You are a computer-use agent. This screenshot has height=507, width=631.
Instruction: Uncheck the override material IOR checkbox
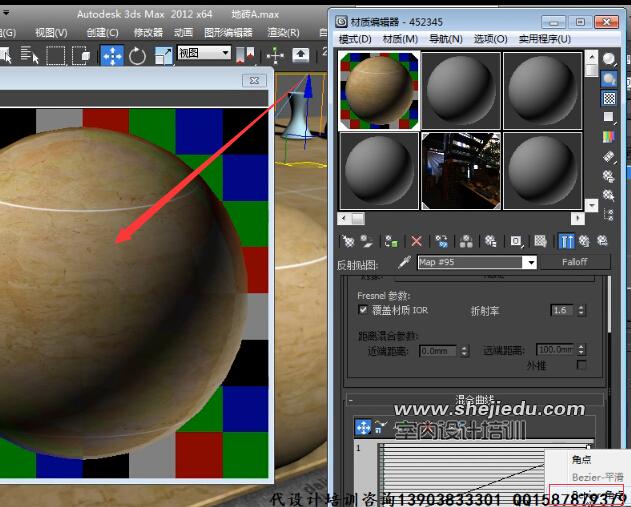click(363, 310)
